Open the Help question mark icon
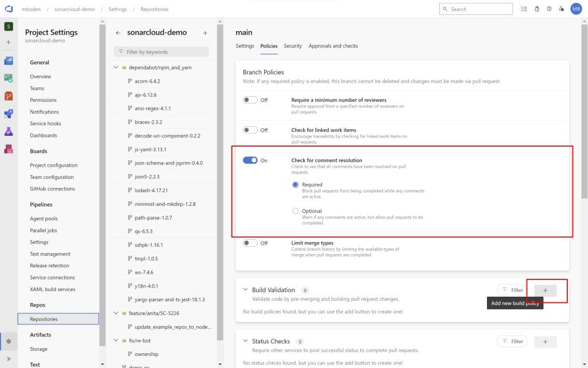The width and height of the screenshot is (588, 368). pyautogui.click(x=549, y=9)
